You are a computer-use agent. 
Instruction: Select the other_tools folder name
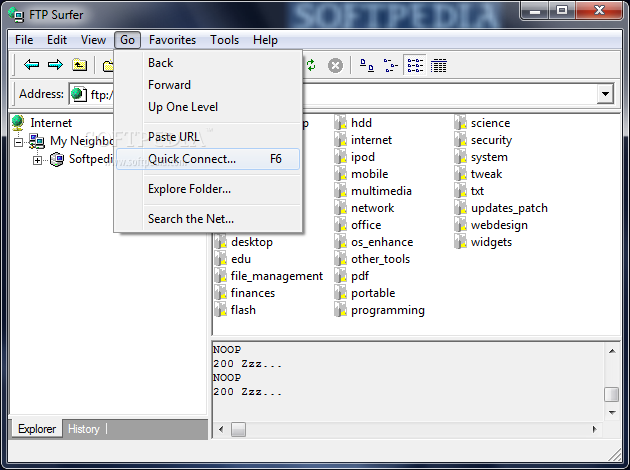click(x=380, y=259)
